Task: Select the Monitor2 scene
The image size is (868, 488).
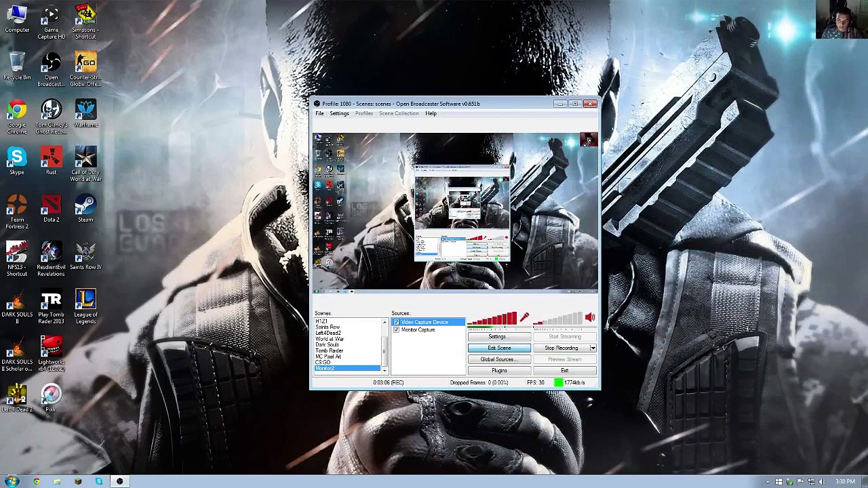Action: 347,368
